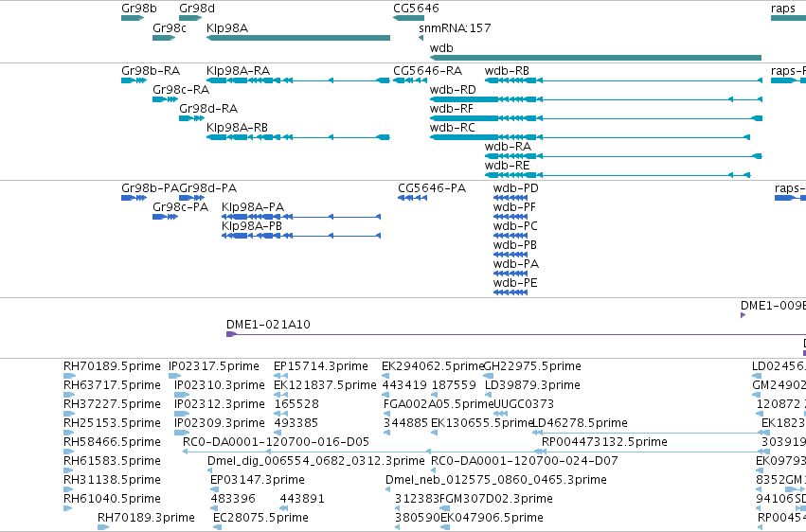The width and height of the screenshot is (806, 532).
Task: Select the Gr98b-PA protein feature
Action: pyautogui.click(x=134, y=198)
